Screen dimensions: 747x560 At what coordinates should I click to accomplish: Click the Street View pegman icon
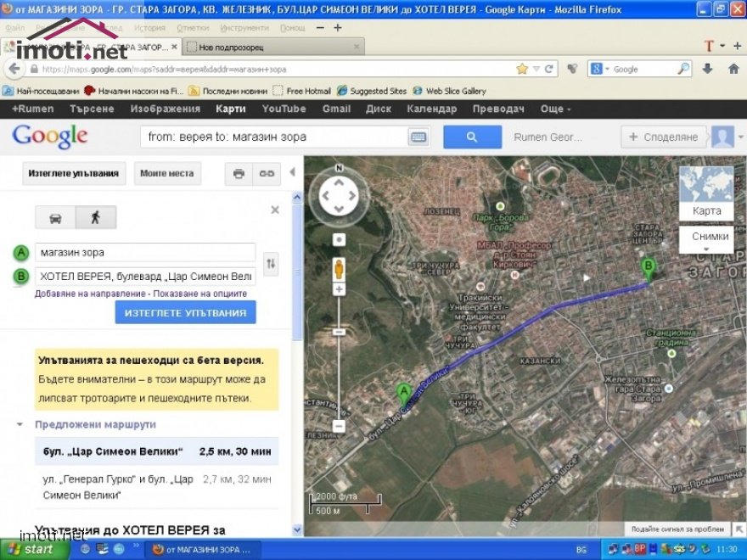click(339, 269)
